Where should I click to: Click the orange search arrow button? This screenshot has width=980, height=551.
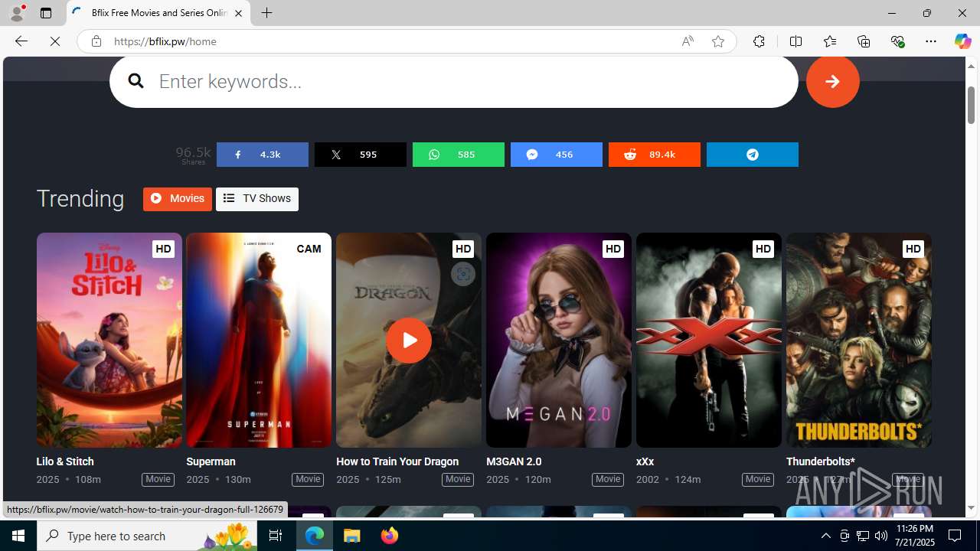coord(832,81)
